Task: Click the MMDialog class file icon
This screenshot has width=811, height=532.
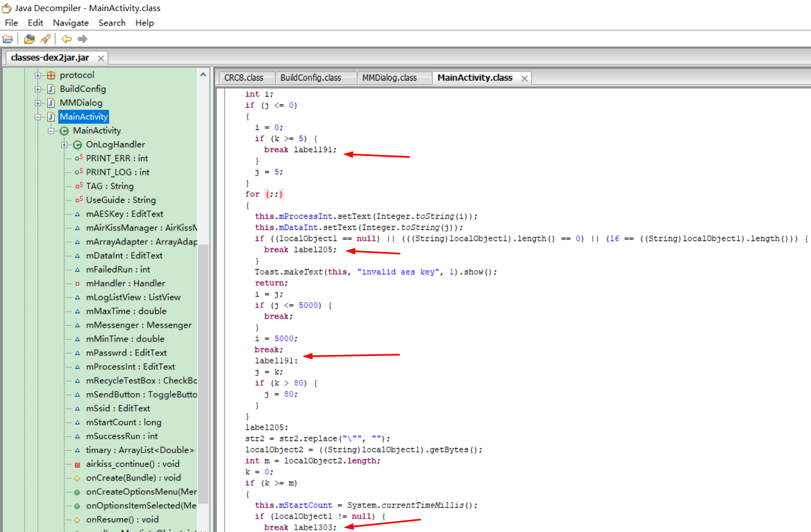Action: coord(51,103)
